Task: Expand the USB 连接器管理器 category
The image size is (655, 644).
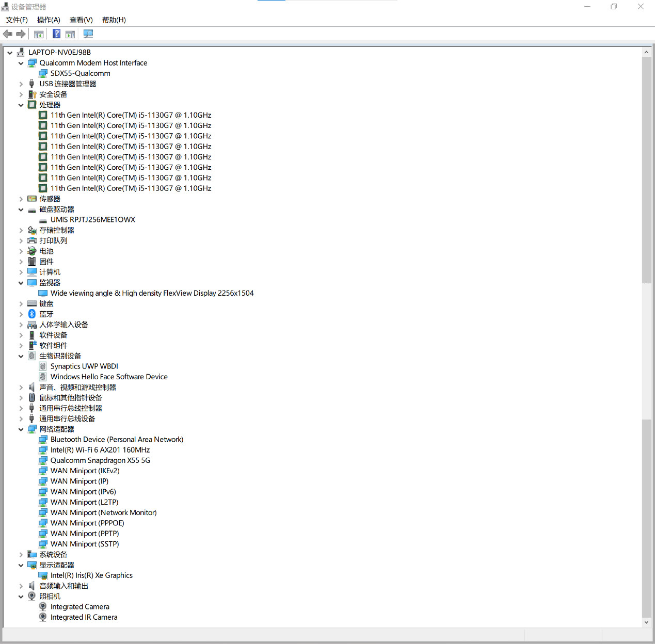Action: click(21, 84)
